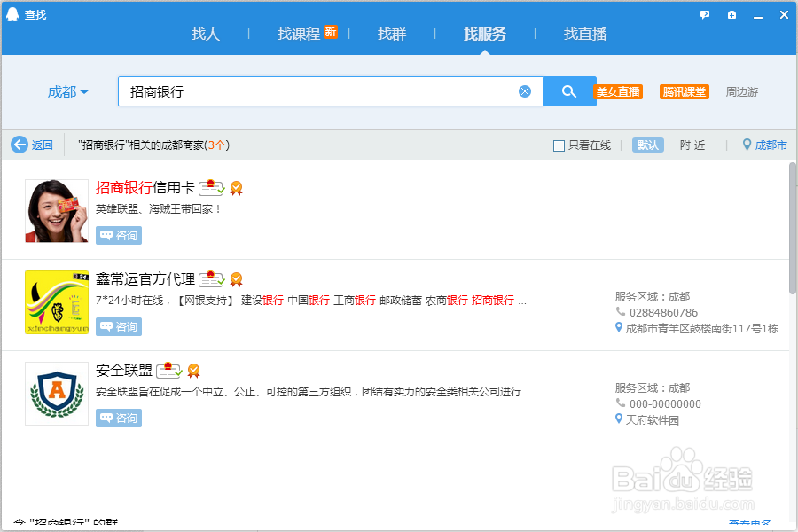The width and height of the screenshot is (798, 532).
Task: Click the lock icon in title bar
Action: (731, 15)
